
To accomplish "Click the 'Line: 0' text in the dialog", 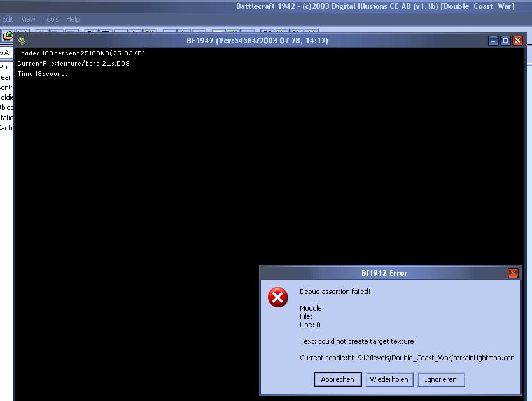I will (310, 325).
